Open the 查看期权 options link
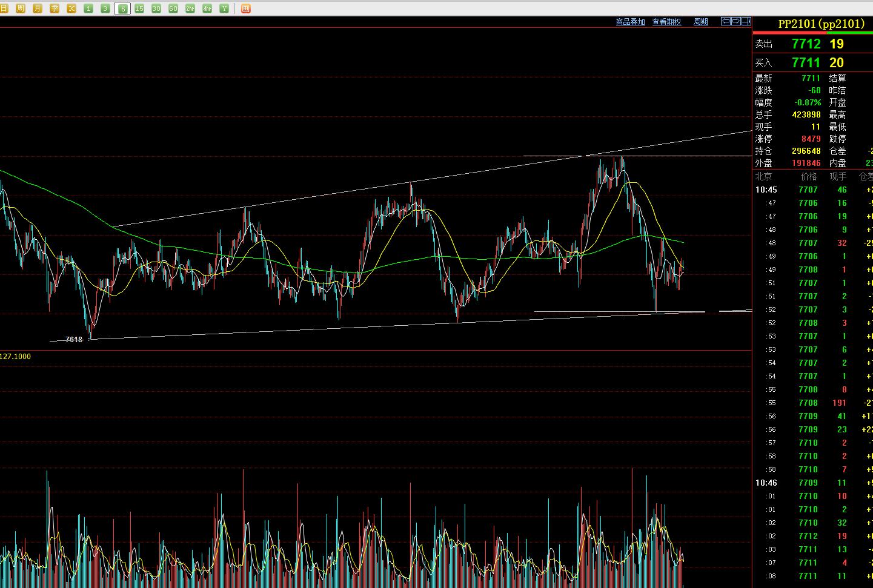Screen dimensions: 873x588 (x=666, y=22)
